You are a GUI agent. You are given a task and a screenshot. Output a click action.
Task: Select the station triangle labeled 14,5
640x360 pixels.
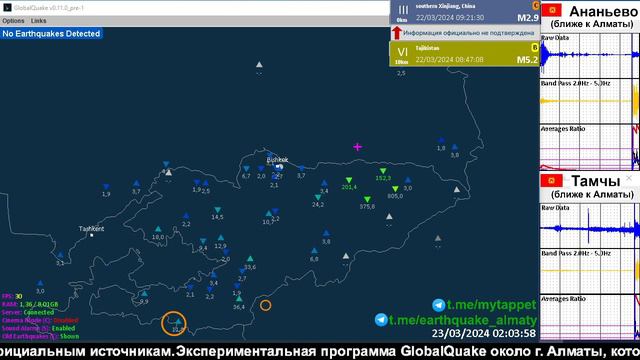point(218,210)
